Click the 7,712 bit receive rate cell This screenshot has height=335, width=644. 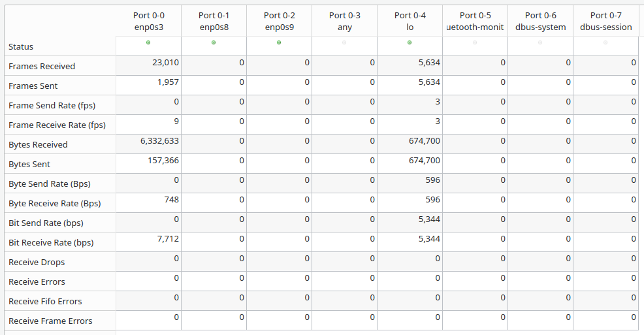pyautogui.click(x=168, y=239)
